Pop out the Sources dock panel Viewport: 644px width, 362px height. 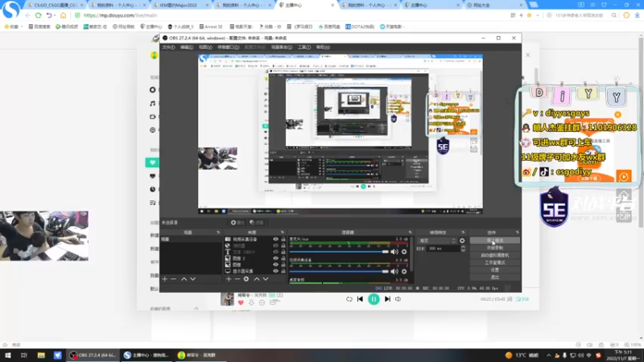(283, 232)
